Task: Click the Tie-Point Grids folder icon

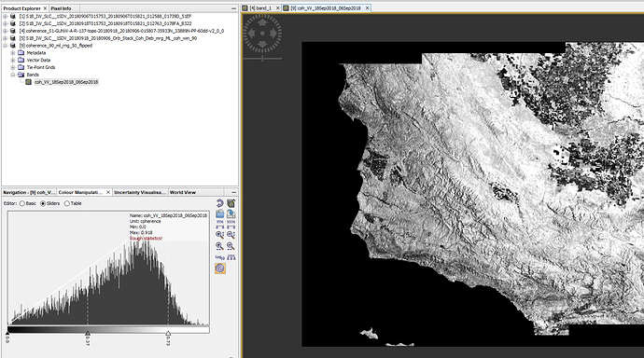Action: (21, 68)
